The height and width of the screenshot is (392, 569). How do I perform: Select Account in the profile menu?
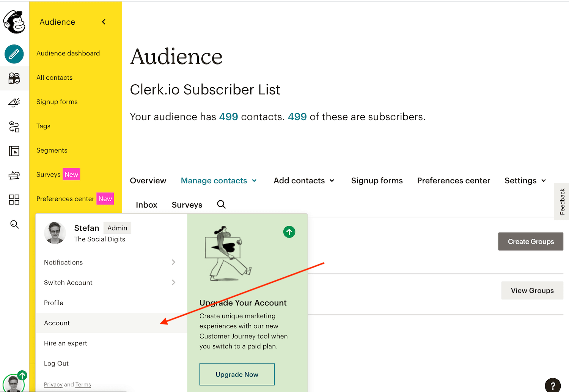(x=57, y=323)
